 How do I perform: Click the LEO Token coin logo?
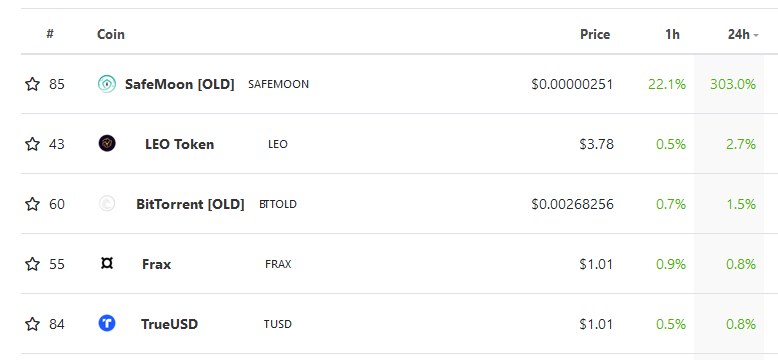coord(107,144)
